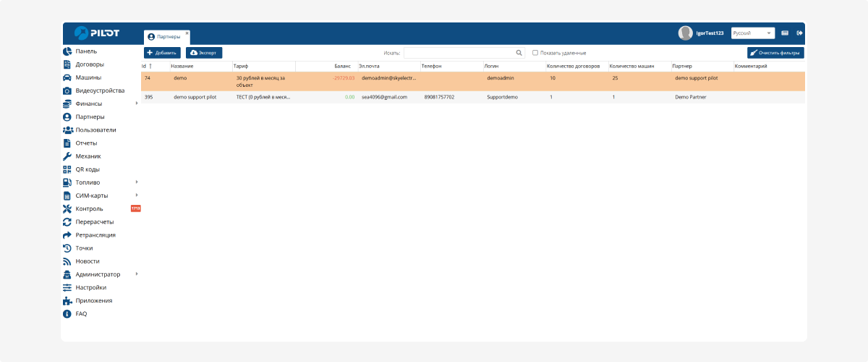Click the wrench icon for Механик

pyautogui.click(x=67, y=156)
